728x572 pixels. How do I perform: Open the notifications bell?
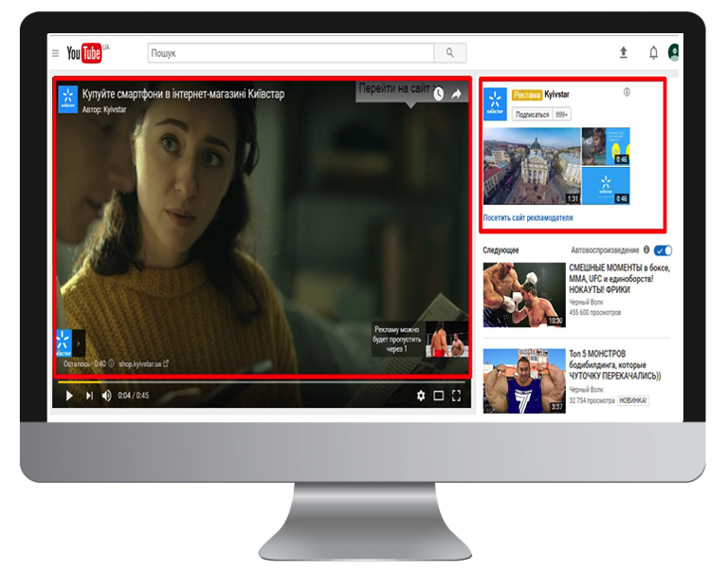click(x=653, y=53)
